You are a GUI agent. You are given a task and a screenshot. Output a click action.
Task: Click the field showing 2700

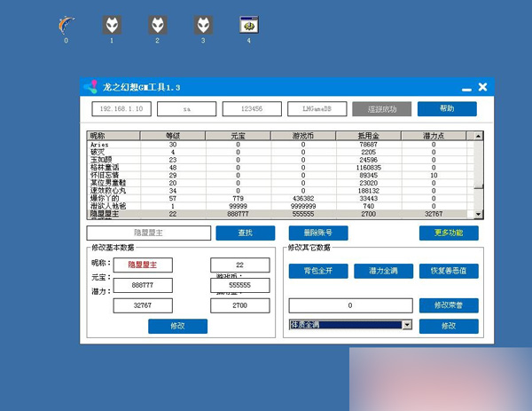[x=240, y=305]
